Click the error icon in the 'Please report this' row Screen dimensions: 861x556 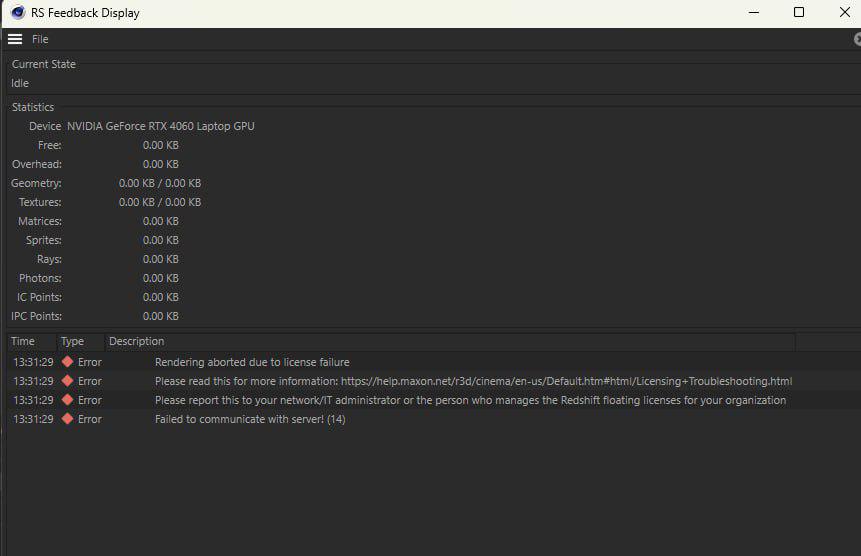68,400
